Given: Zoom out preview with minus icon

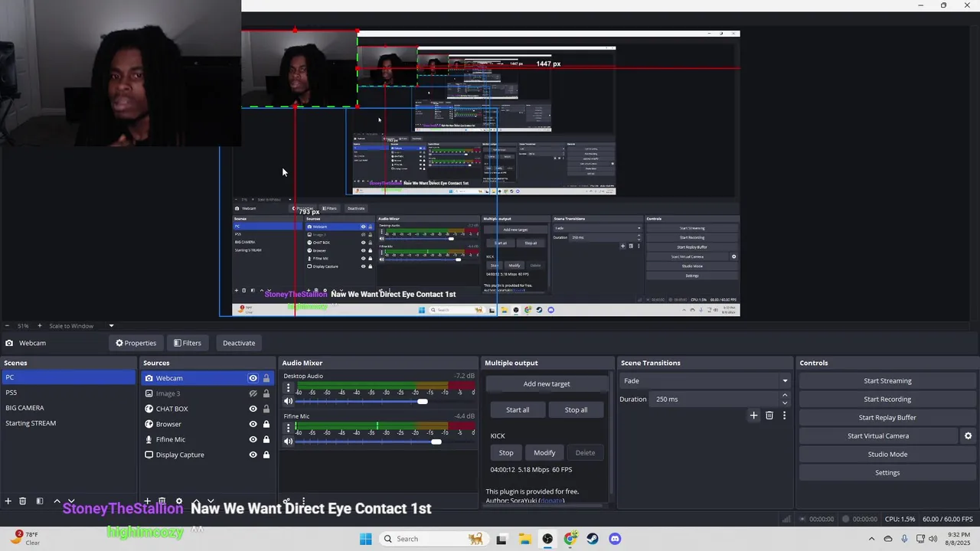Looking at the screenshot, I should click(7, 326).
